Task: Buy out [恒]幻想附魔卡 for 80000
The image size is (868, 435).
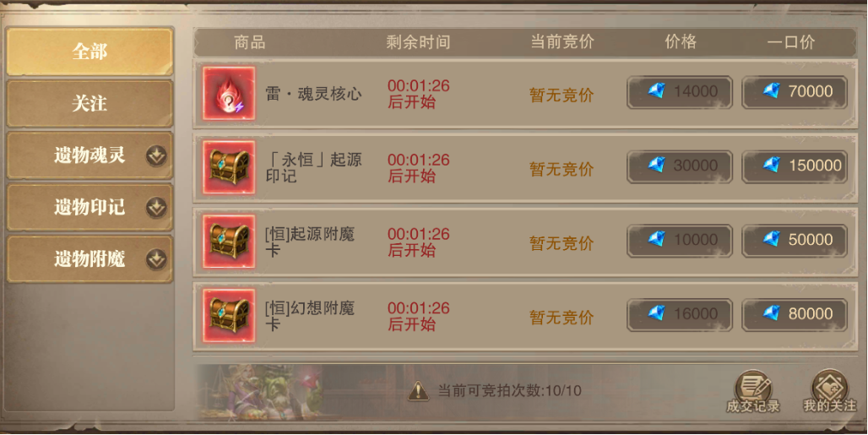Action: 795,314
